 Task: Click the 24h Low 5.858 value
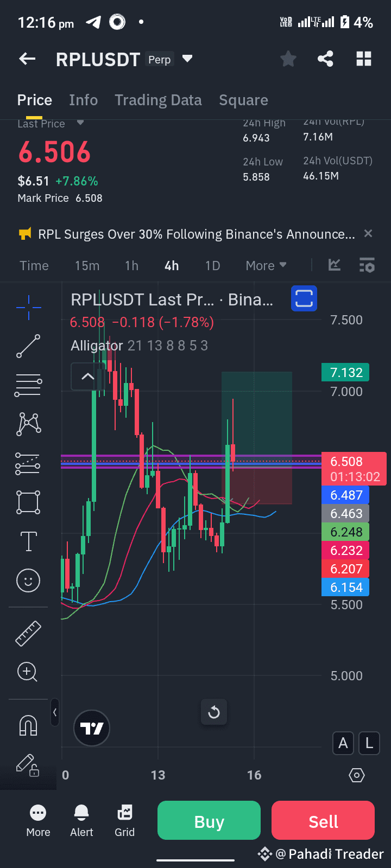coord(256,177)
